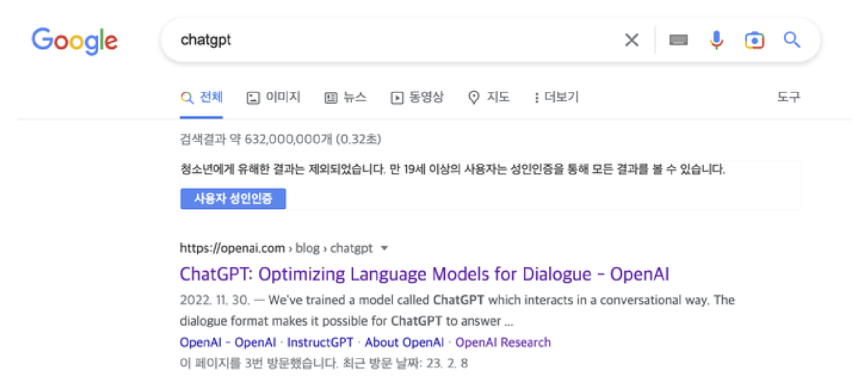Image resolution: width=868 pixels, height=384 pixels.
Task: Click the result count text 632,000,000개
Action: (288, 139)
